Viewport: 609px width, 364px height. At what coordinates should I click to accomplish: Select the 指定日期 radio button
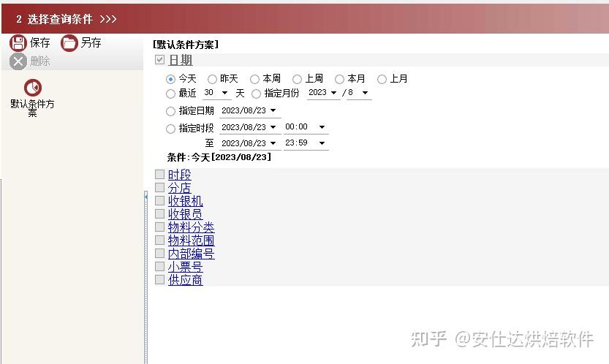click(x=170, y=112)
